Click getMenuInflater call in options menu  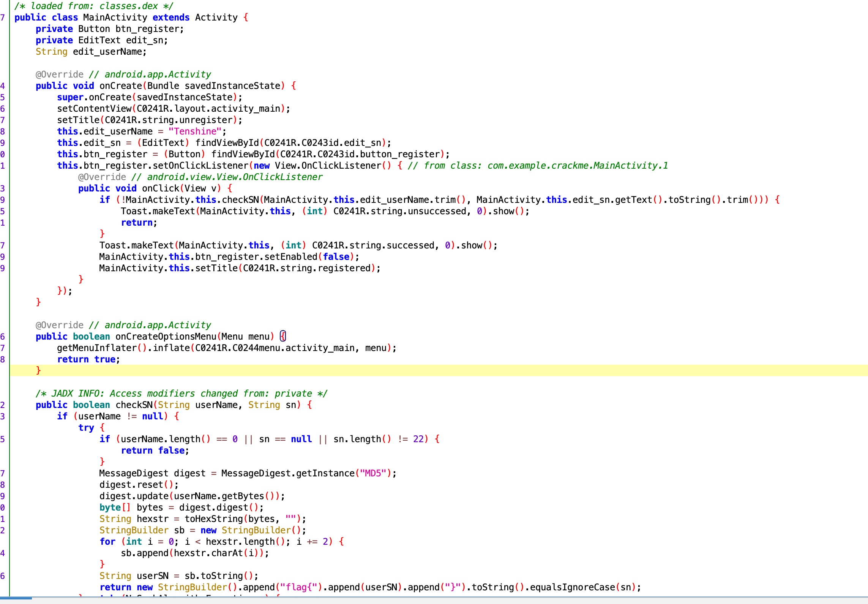pos(96,348)
